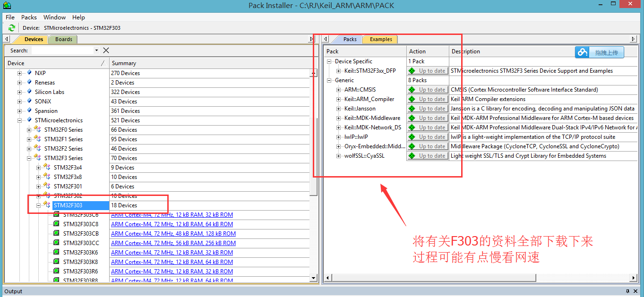This screenshot has height=297, width=644.
Task: Sort by the Device column header
Action: click(57, 63)
